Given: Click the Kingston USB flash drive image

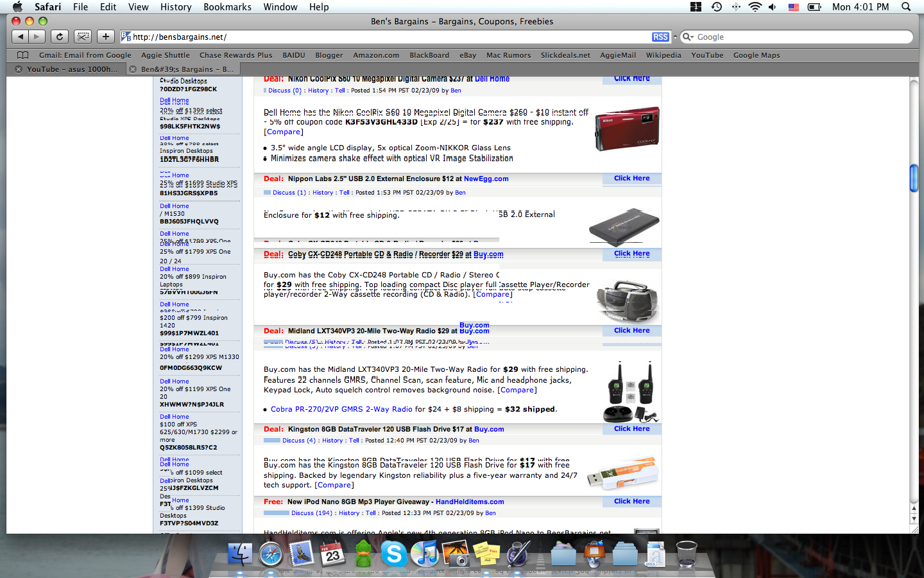Looking at the screenshot, I should 623,474.
